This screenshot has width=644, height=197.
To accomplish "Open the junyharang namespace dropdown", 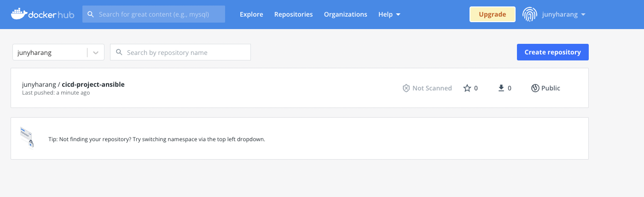I will [58, 52].
